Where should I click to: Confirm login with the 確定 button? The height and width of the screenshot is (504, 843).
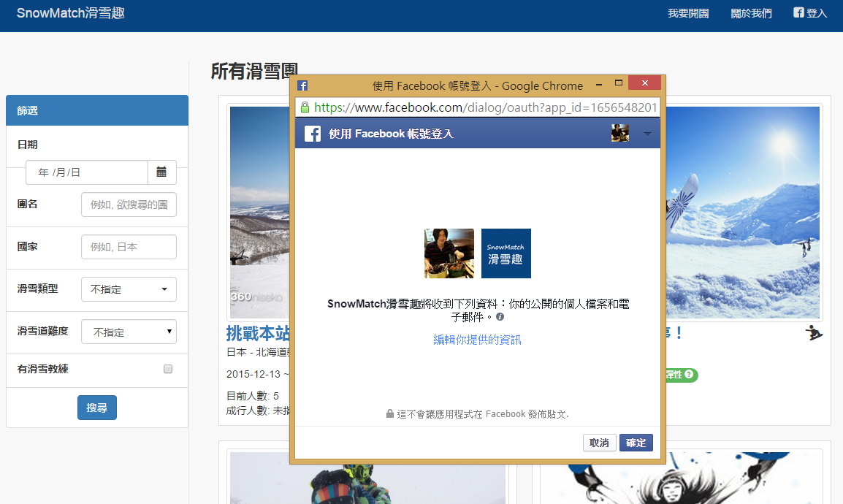pyautogui.click(x=636, y=442)
